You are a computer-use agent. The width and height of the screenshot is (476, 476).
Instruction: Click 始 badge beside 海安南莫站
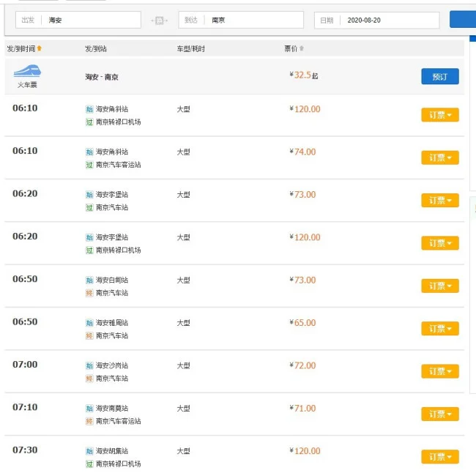click(89, 409)
